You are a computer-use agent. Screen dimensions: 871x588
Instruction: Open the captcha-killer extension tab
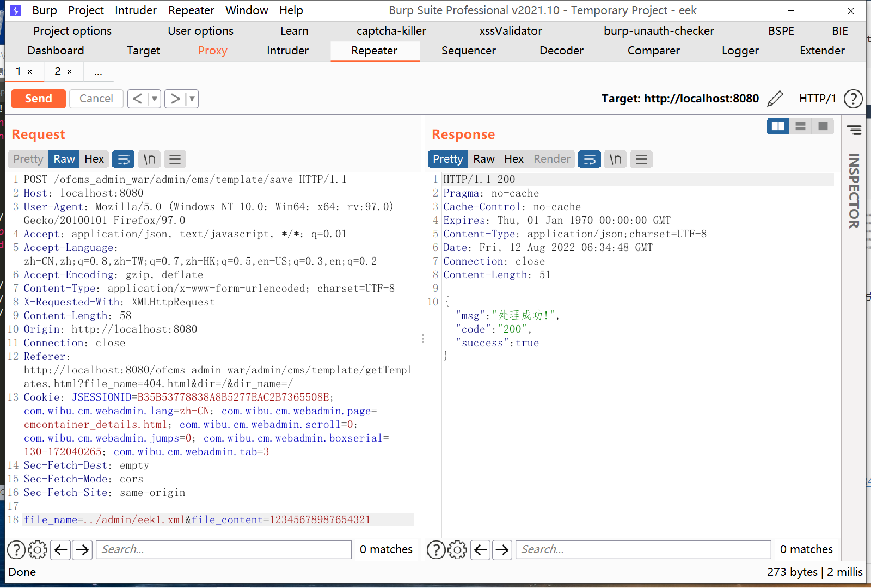coord(391,31)
